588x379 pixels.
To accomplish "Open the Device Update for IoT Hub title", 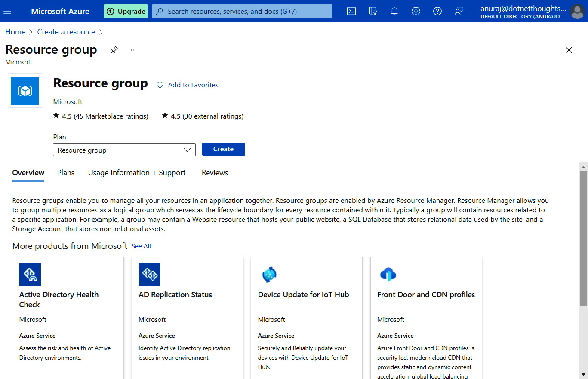I will (304, 295).
